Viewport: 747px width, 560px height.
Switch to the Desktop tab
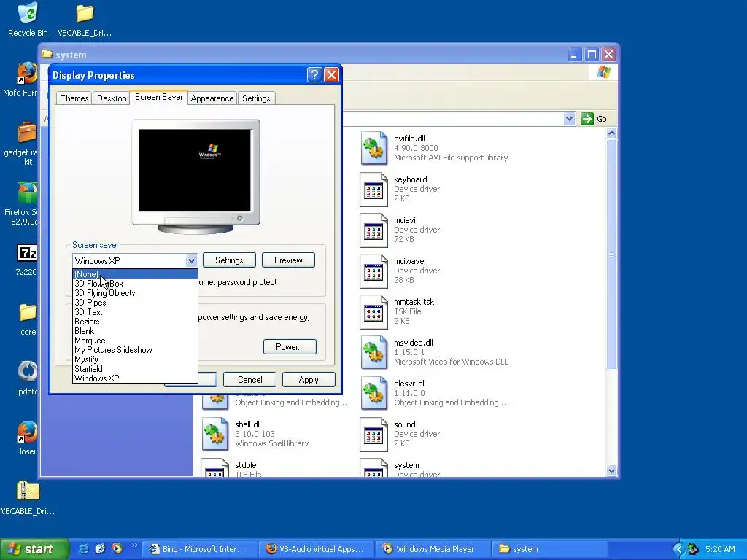point(112,98)
